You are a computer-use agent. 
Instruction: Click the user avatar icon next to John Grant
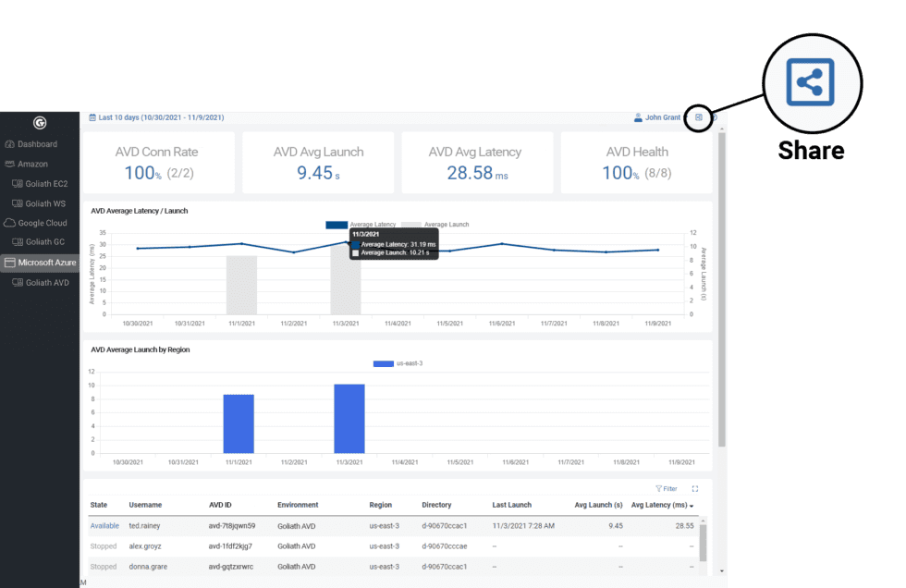click(x=638, y=117)
